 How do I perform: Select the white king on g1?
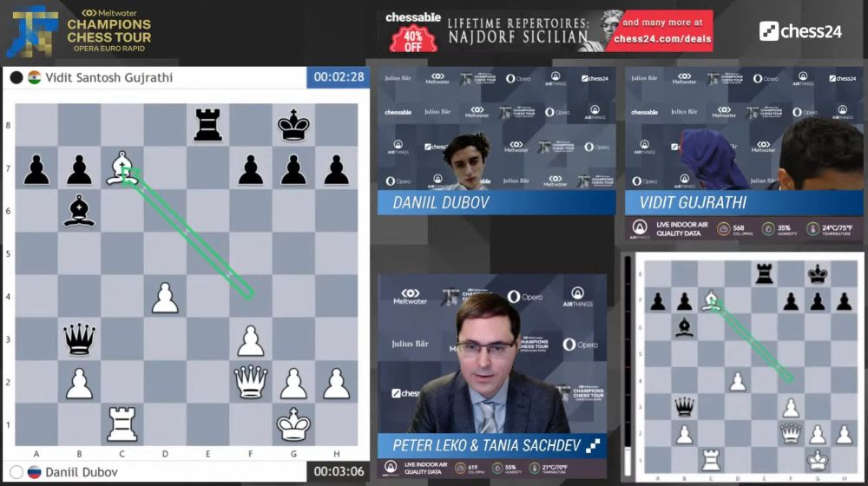[293, 425]
